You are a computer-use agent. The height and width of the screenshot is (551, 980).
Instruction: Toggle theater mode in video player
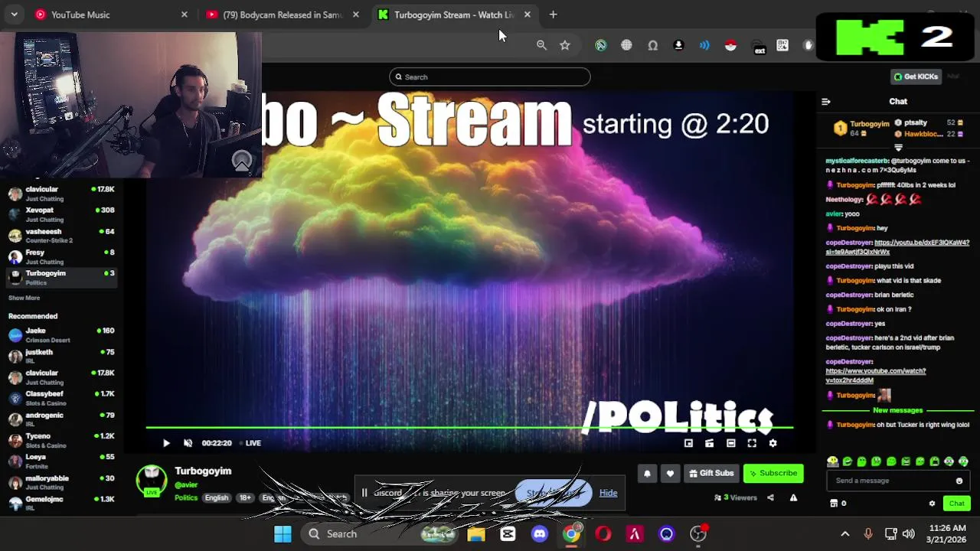click(x=730, y=443)
